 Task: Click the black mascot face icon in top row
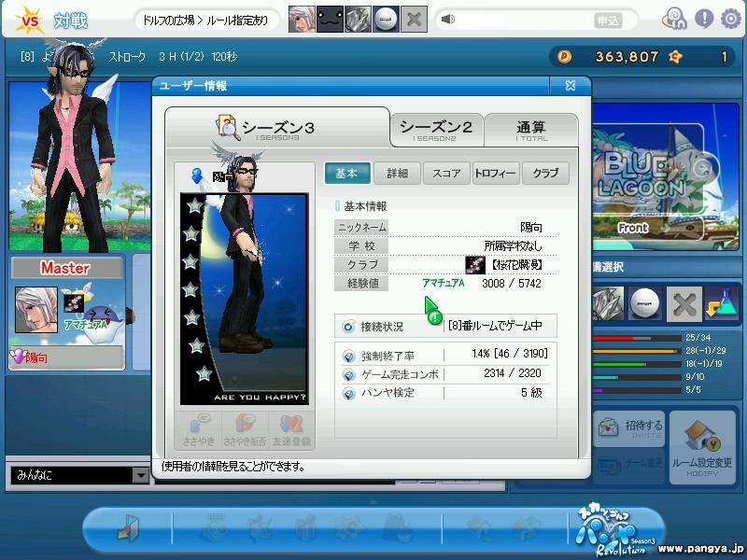coord(330,20)
